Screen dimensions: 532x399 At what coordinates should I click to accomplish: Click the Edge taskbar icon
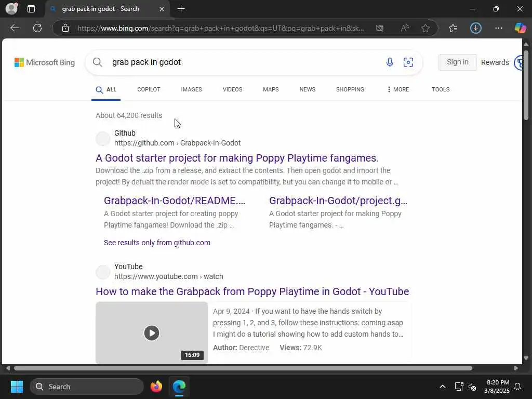(179, 387)
